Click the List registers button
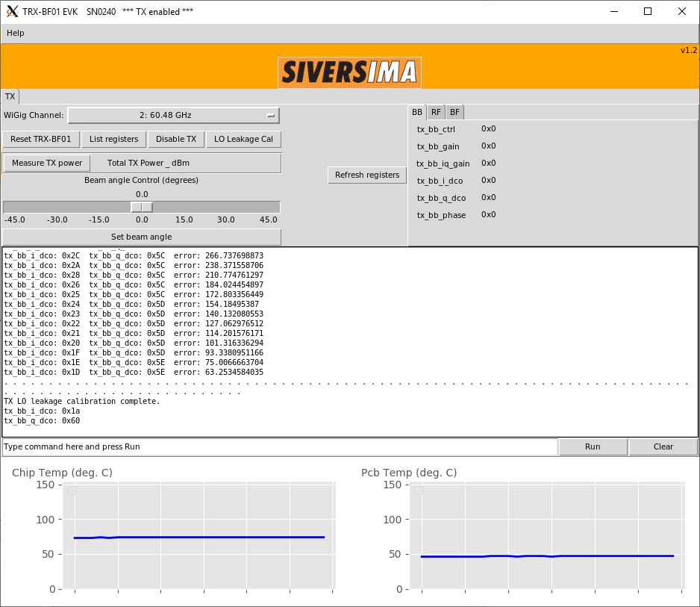Image resolution: width=700 pixels, height=607 pixels. tap(113, 139)
